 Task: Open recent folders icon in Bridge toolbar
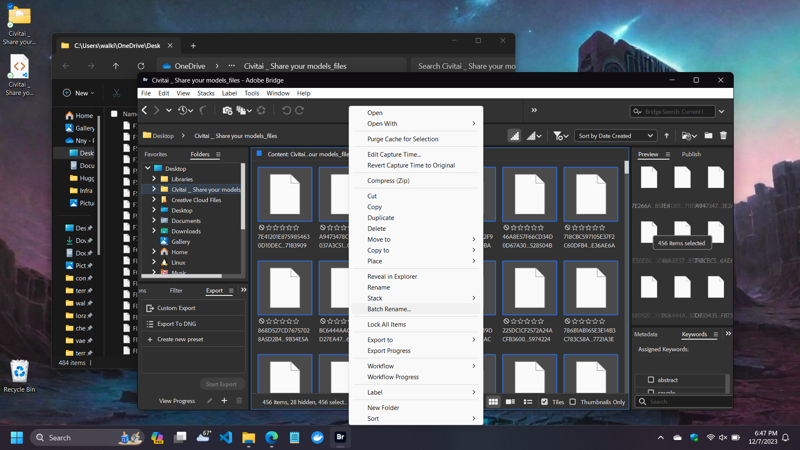pyautogui.click(x=689, y=136)
